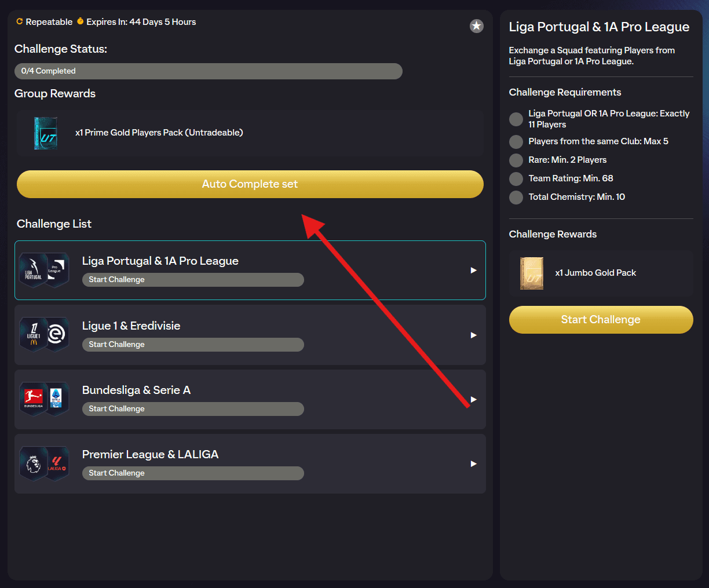
Task: Click the 0/4 Completed progress bar
Action: [209, 71]
